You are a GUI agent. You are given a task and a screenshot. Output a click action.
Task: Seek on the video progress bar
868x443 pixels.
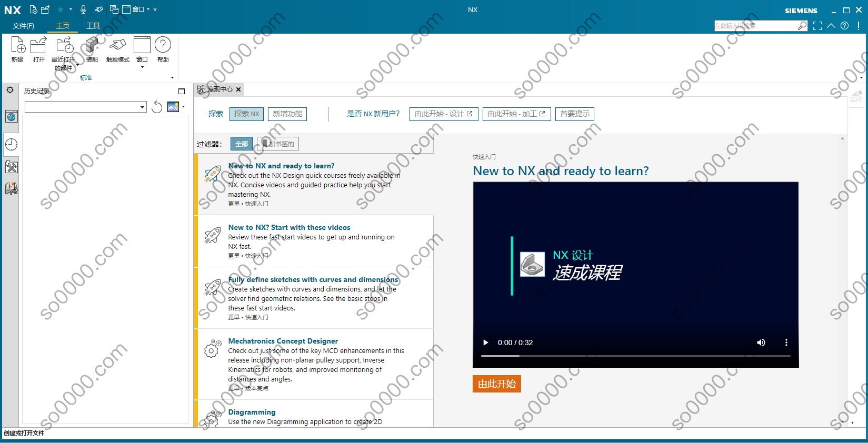636,356
